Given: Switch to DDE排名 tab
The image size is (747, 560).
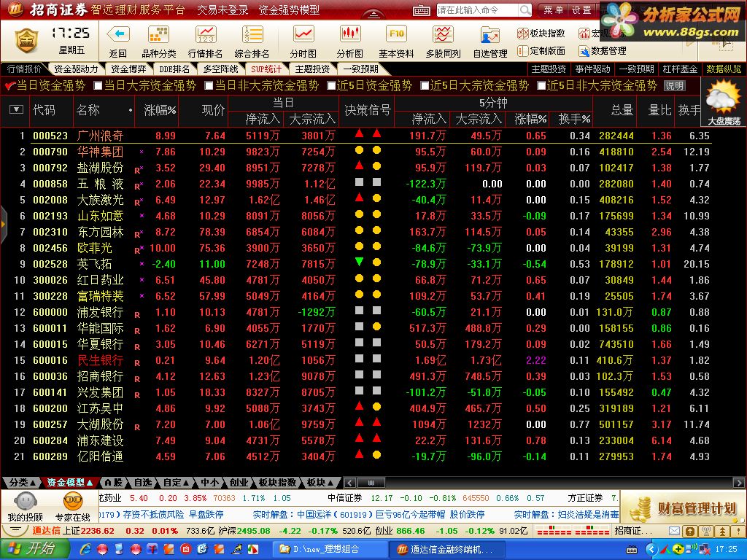Looking at the screenshot, I should [174, 69].
